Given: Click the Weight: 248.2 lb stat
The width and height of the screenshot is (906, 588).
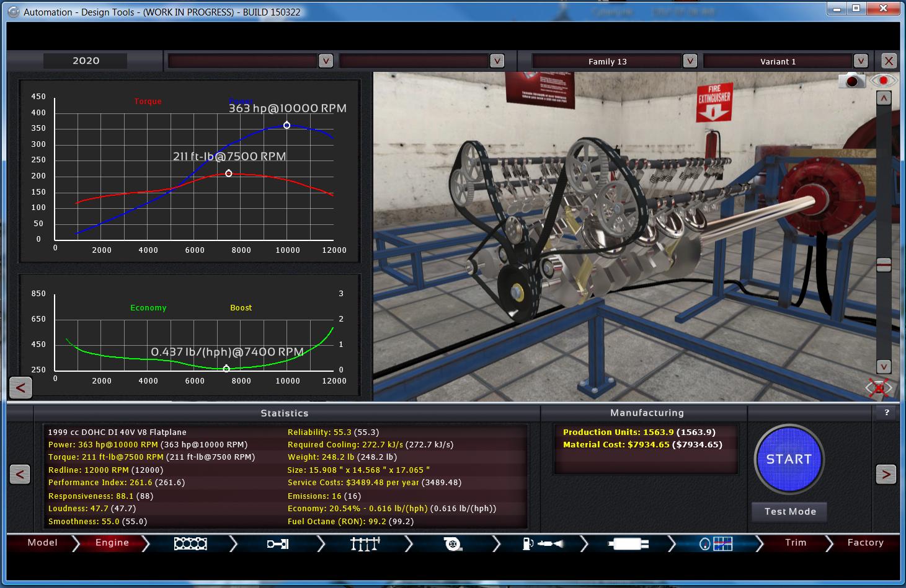Looking at the screenshot, I should pyautogui.click(x=342, y=457).
